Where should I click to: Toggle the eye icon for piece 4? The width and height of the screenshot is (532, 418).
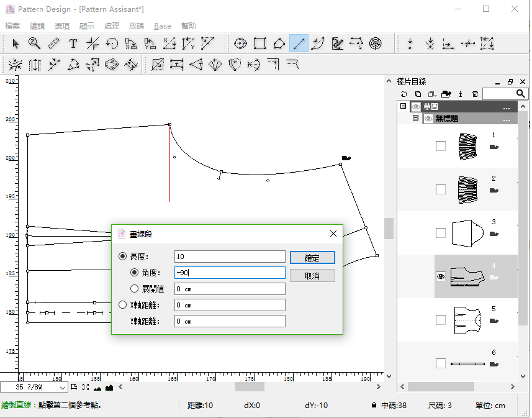(x=441, y=276)
